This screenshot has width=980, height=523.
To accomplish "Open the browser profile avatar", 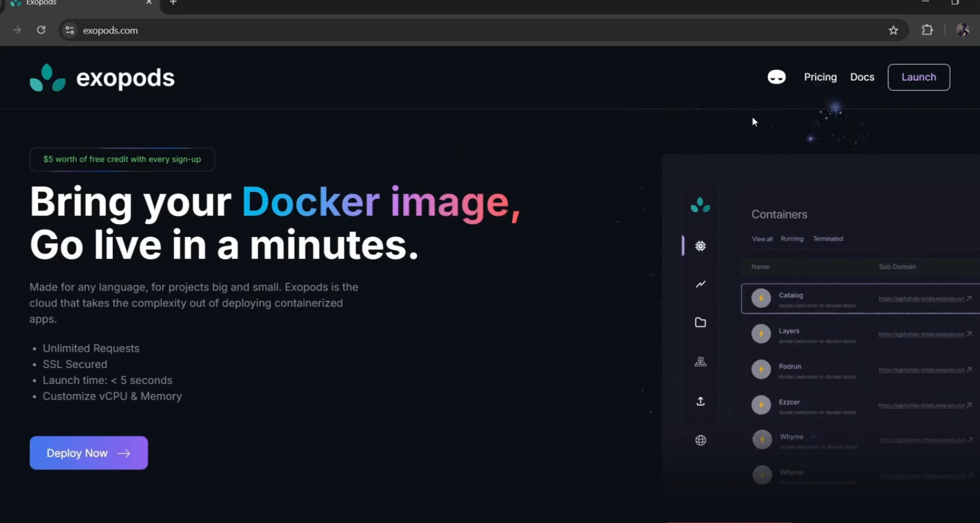I will tap(963, 30).
